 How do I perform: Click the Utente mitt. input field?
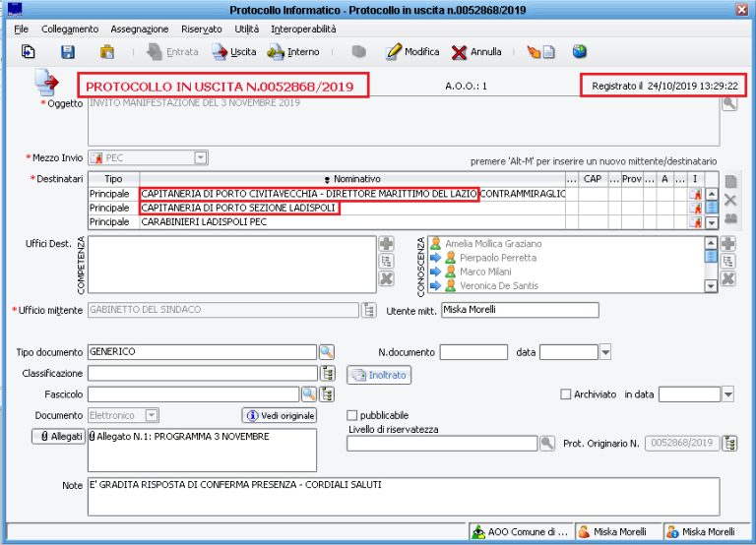coord(520,310)
